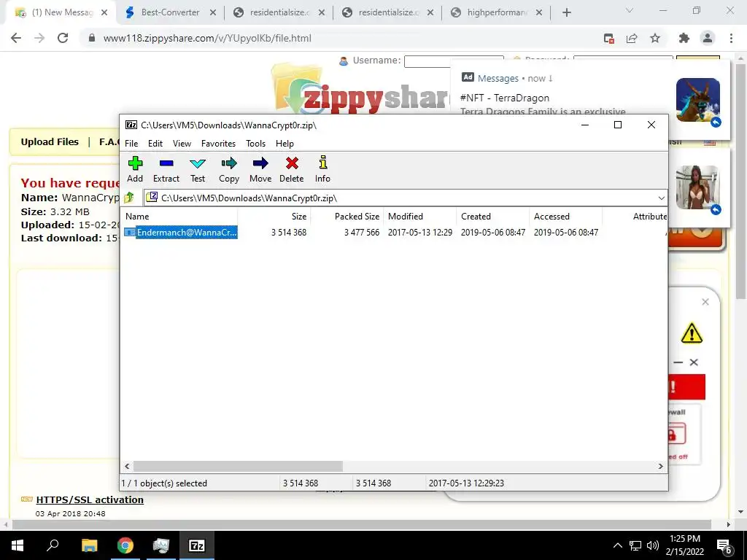
Task: Open the 7-Zip Edit menu
Action: pyautogui.click(x=155, y=144)
